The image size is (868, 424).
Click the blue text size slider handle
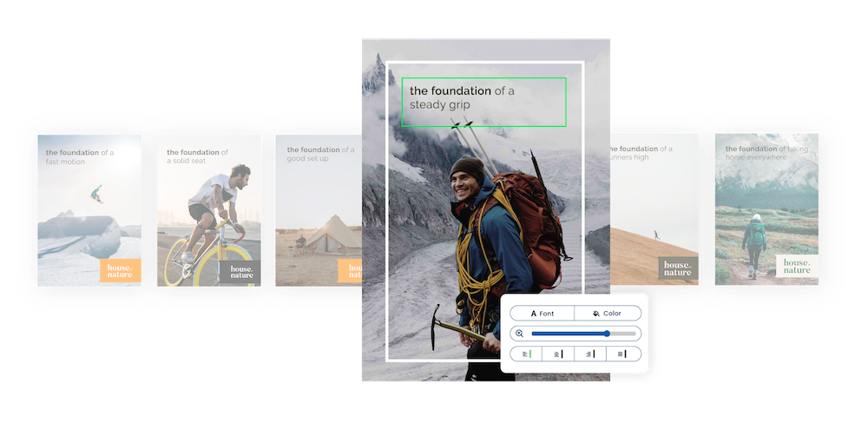pos(607,334)
